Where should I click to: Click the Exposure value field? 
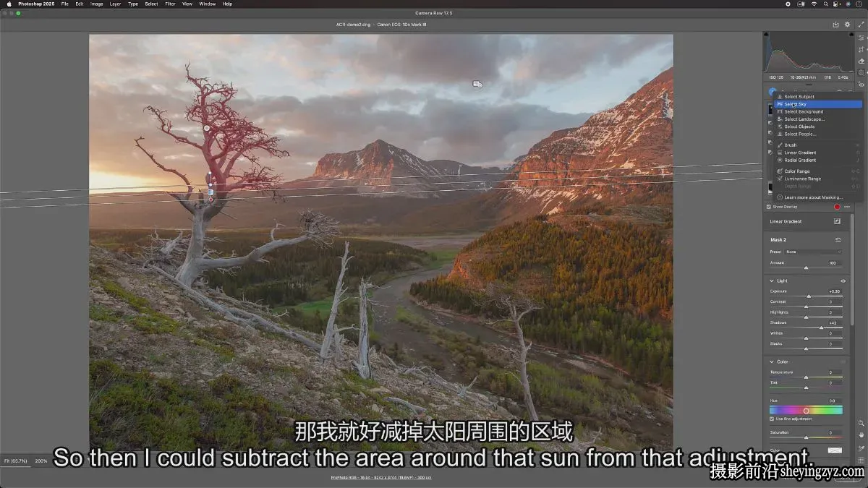click(x=835, y=291)
